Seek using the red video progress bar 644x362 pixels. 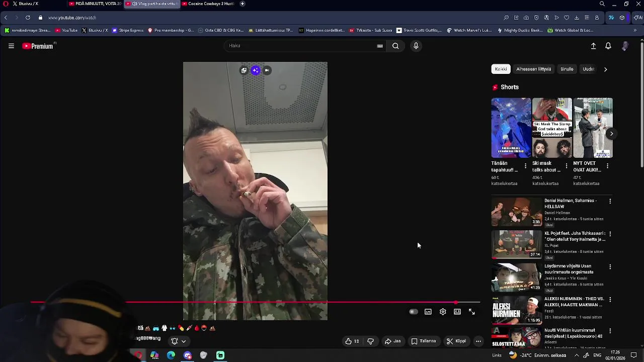click(255, 303)
